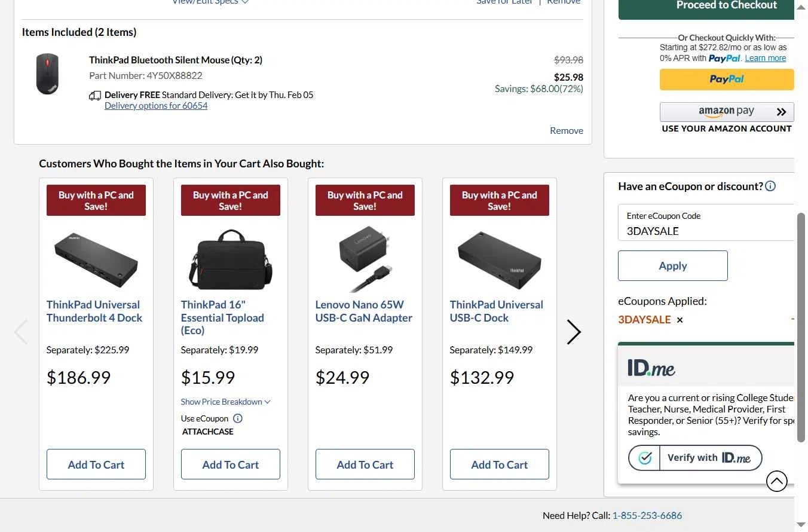
Task: Add Essential Topload to cart
Action: [231, 464]
